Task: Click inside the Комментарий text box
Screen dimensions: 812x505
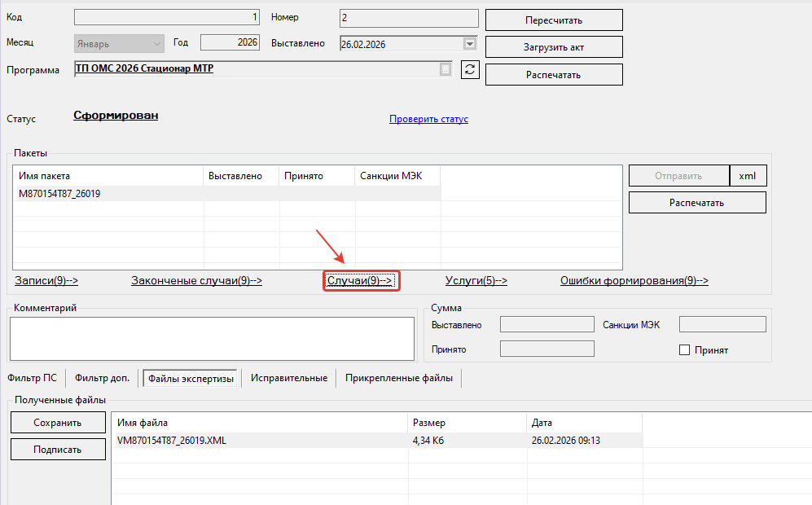Action: [x=212, y=339]
